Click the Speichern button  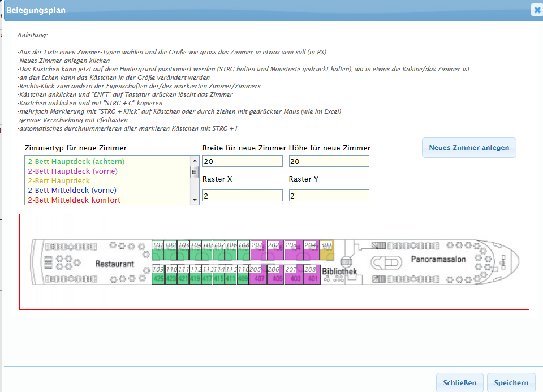pyautogui.click(x=511, y=383)
